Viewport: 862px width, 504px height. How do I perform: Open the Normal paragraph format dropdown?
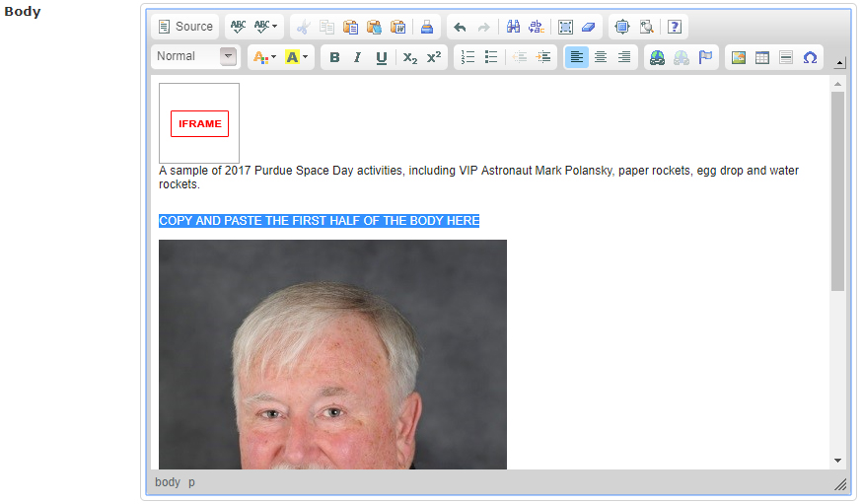pyautogui.click(x=229, y=56)
